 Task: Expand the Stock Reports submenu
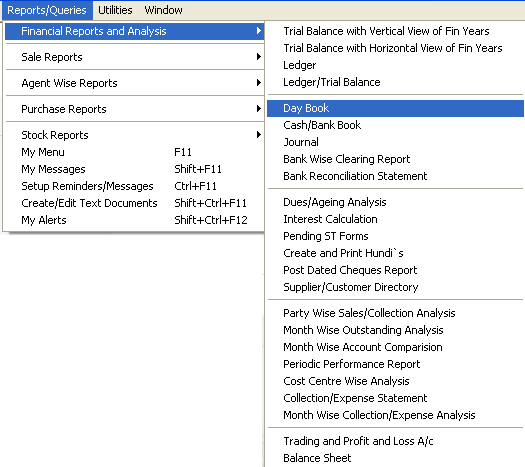(135, 135)
